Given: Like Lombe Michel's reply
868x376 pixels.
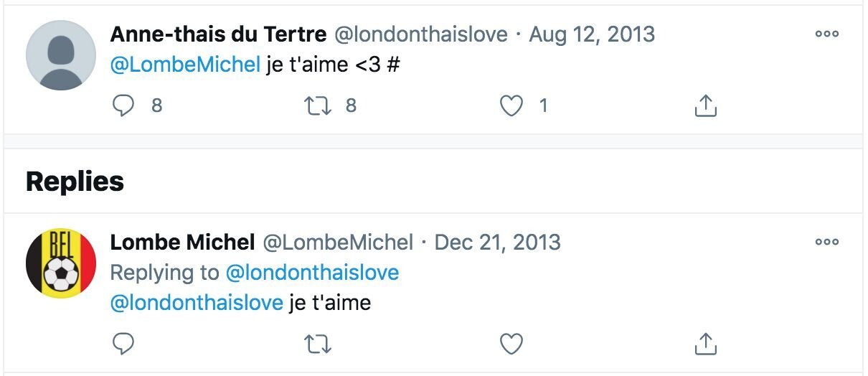Looking at the screenshot, I should [x=511, y=344].
